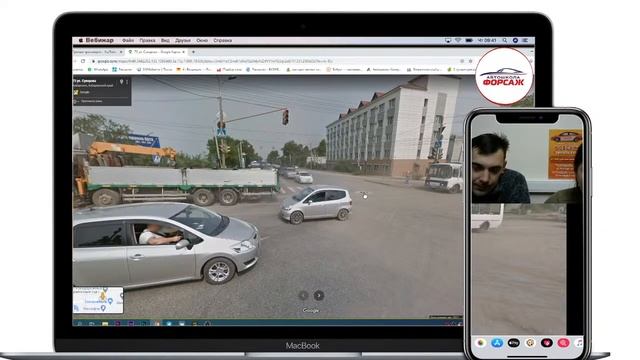Tap the red search images icon on iPhone
Image resolution: width=640 pixels, height=360 pixels.
pos(564,343)
